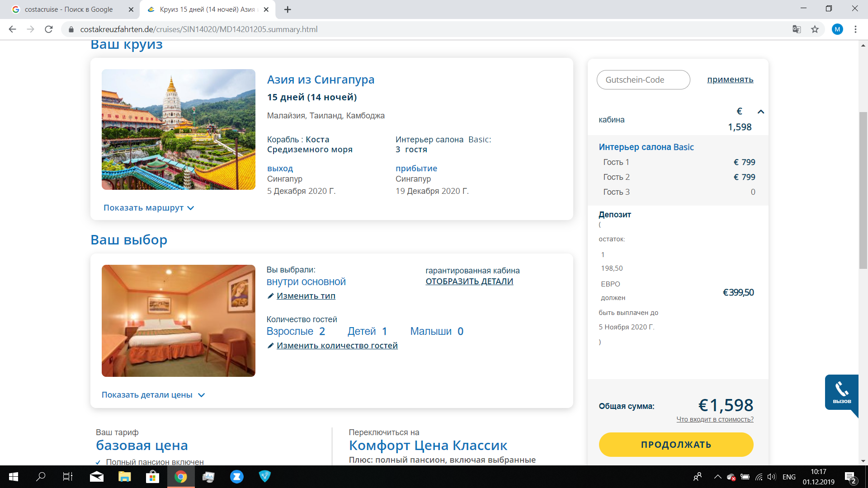Open the Chrome three-dot menu
The height and width of the screenshot is (488, 868).
tap(855, 29)
